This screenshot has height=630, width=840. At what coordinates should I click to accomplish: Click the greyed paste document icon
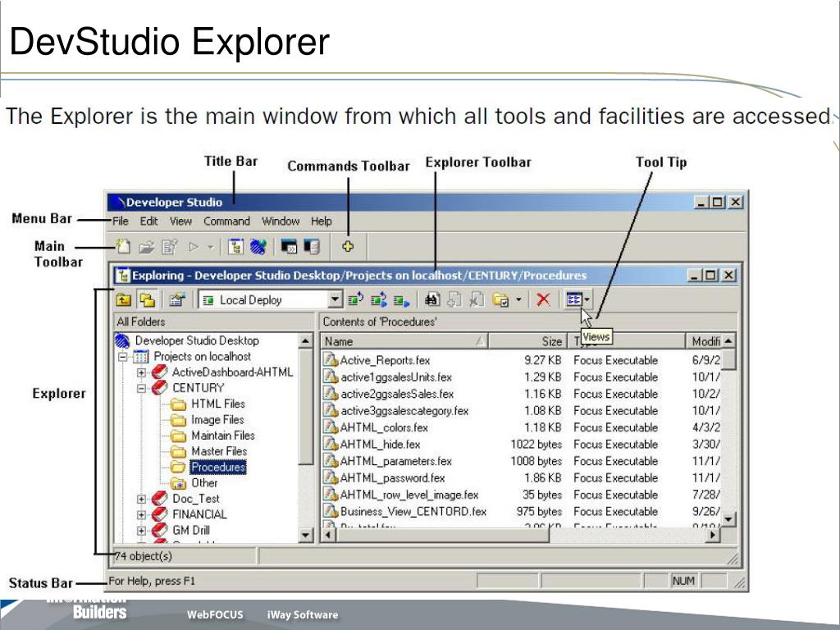[477, 299]
